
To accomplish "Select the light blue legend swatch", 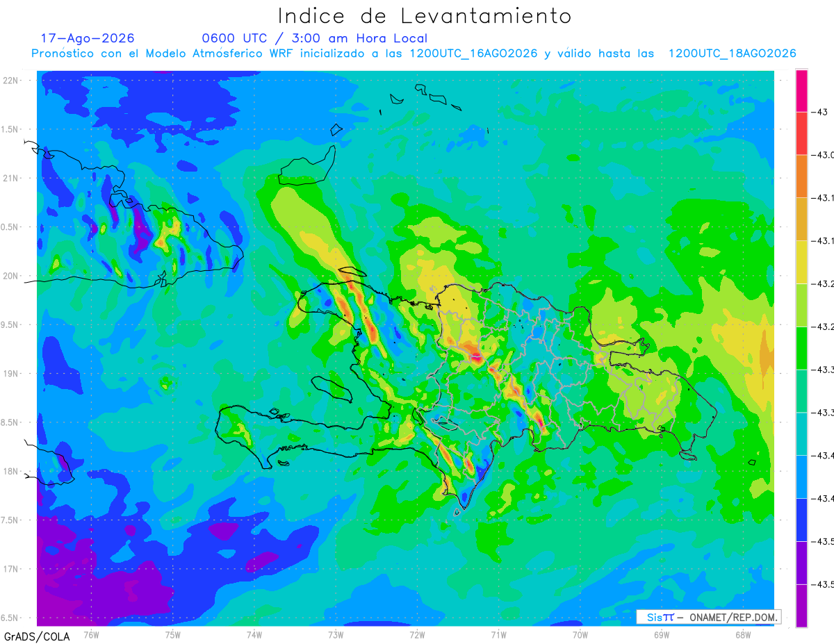I will [801, 477].
